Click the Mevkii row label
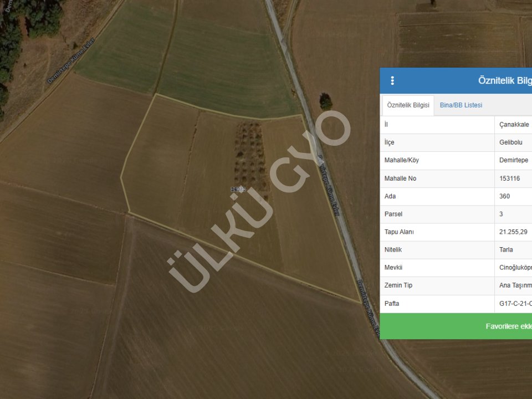This screenshot has width=532, height=399. point(393,268)
